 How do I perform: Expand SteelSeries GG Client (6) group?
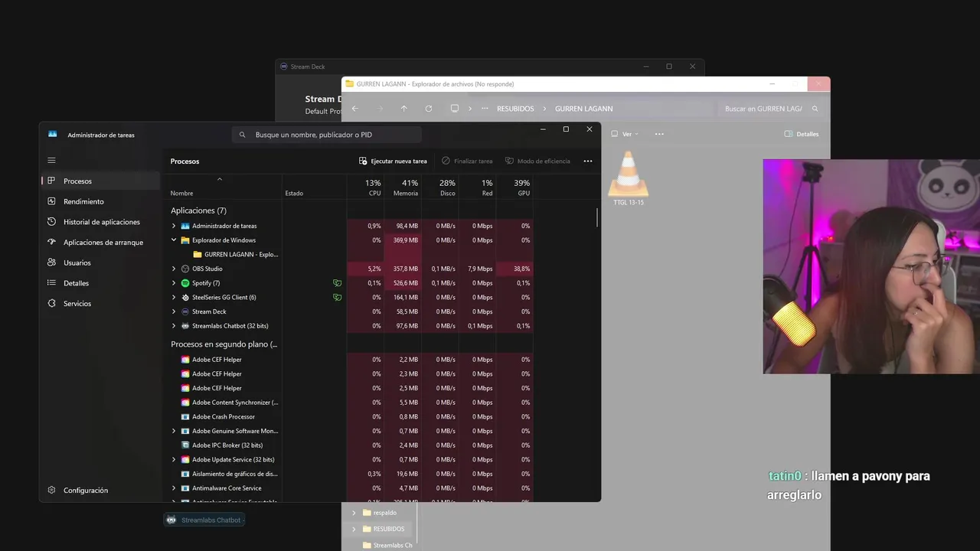(x=174, y=297)
